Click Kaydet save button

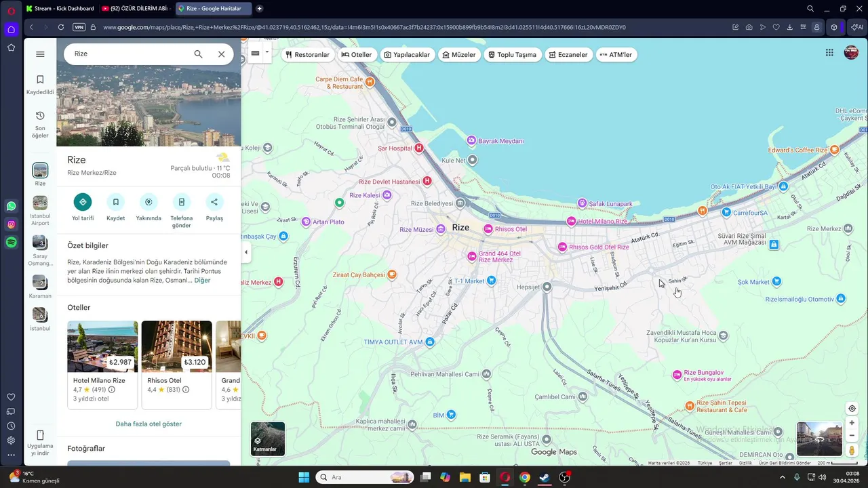point(116,202)
